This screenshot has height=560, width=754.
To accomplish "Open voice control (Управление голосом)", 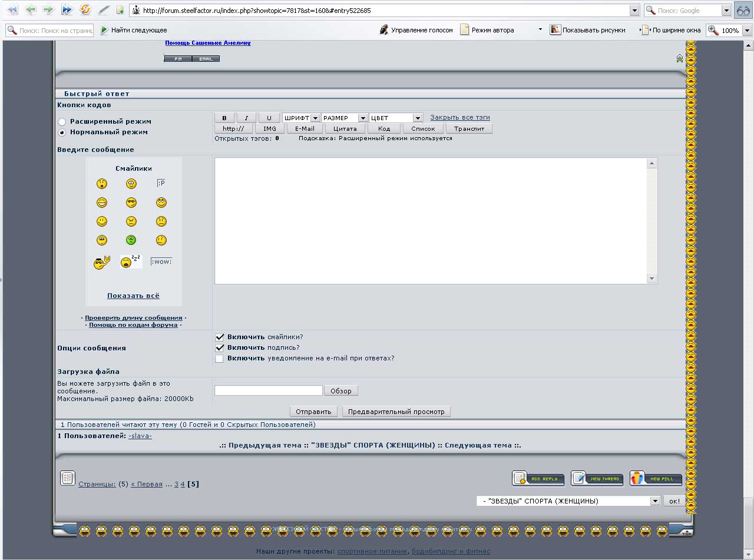I will (x=416, y=30).
